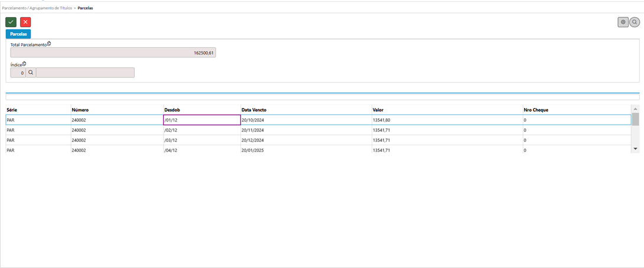Click the due date 20/12/2024

click(253, 140)
